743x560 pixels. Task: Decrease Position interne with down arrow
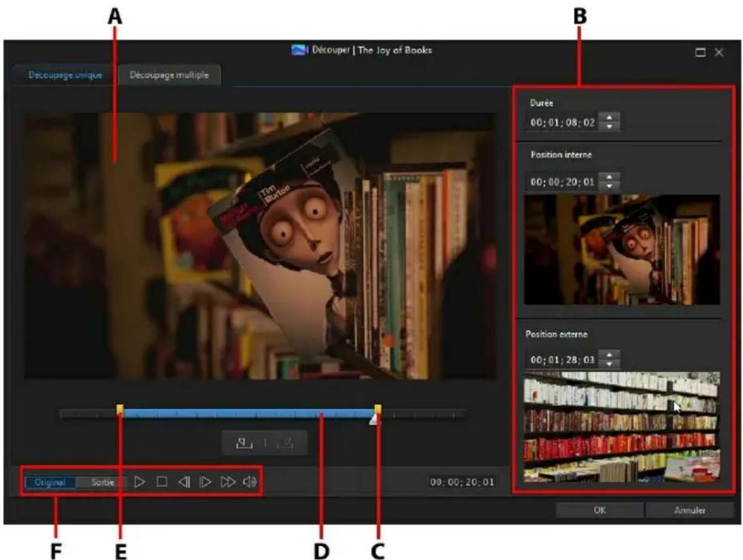point(608,185)
